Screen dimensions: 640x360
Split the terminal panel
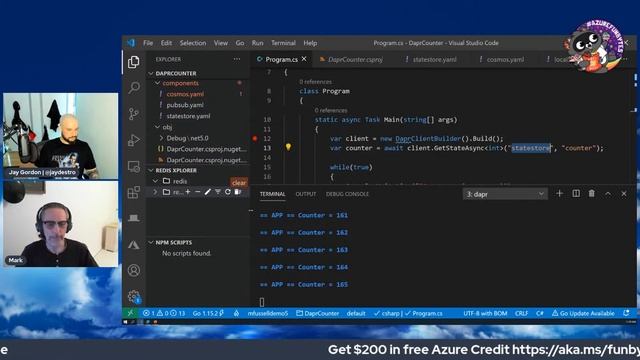coord(576,193)
